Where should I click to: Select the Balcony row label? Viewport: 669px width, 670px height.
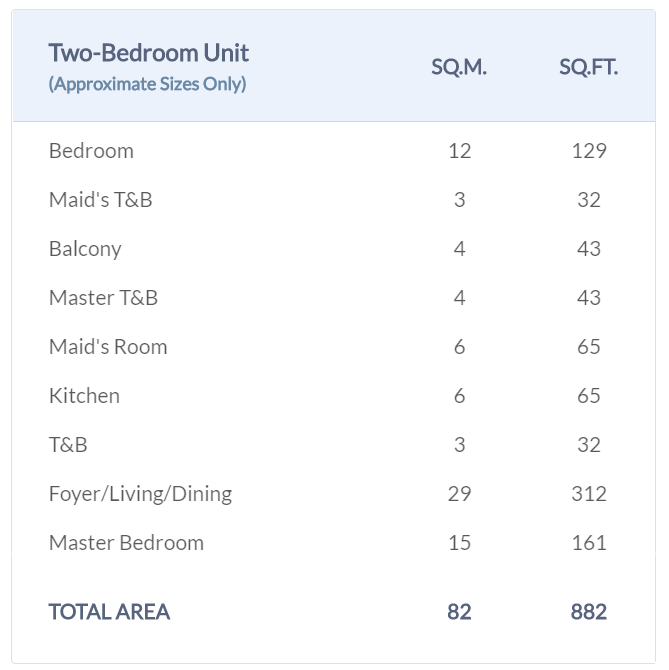tap(85, 249)
